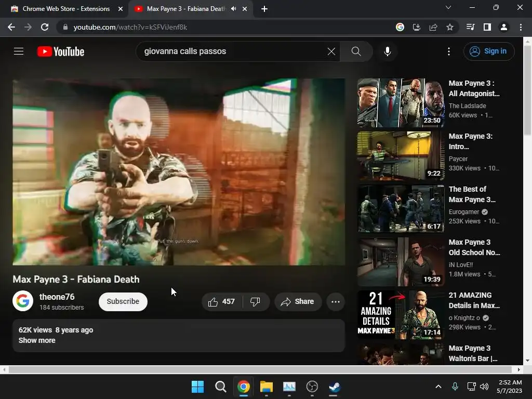Click the search magnifier button
Image resolution: width=532 pixels, height=399 pixels.
coord(356,51)
